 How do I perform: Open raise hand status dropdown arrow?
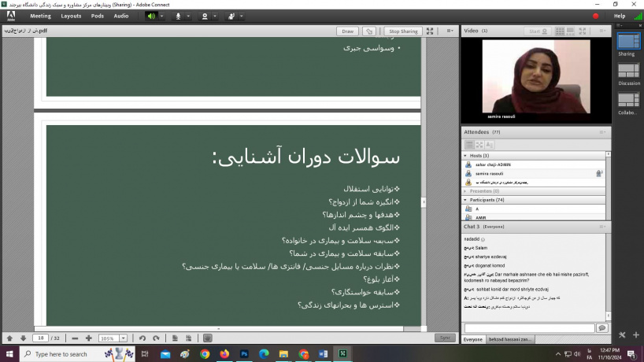(242, 17)
